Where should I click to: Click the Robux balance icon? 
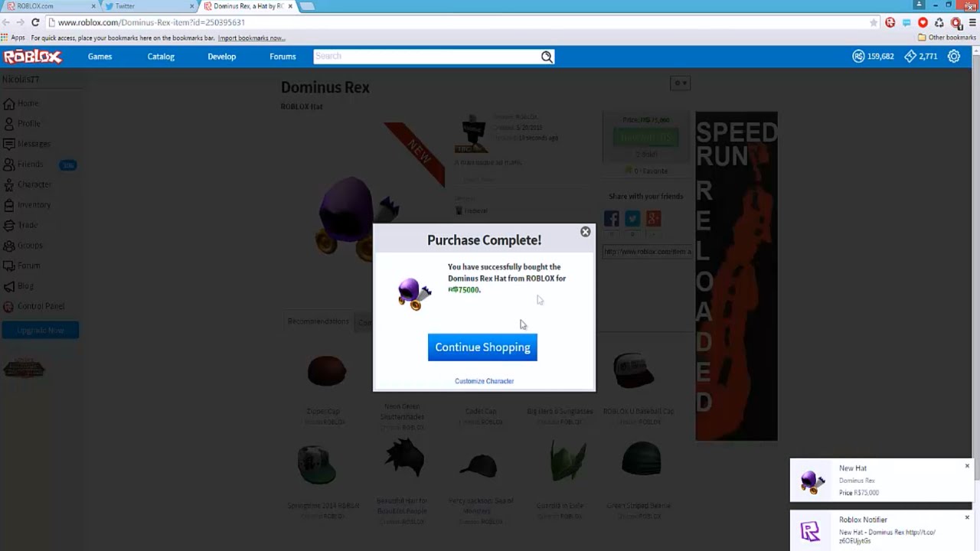(858, 57)
